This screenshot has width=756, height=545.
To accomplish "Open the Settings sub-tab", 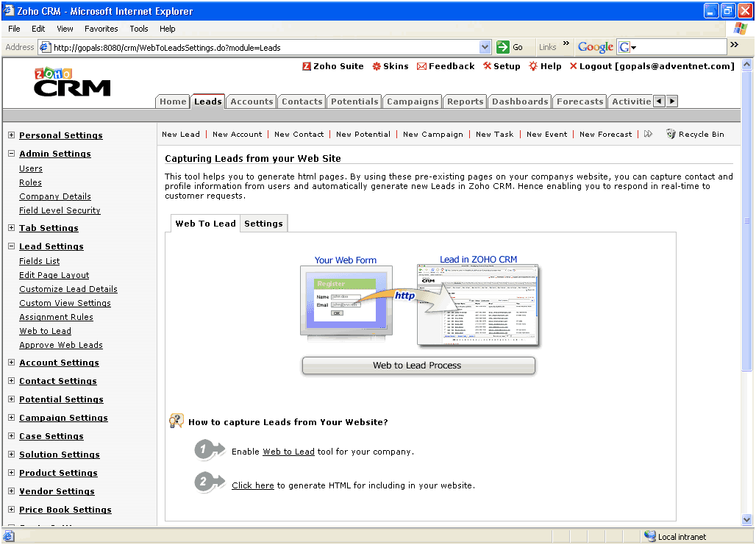I will pyautogui.click(x=263, y=224).
